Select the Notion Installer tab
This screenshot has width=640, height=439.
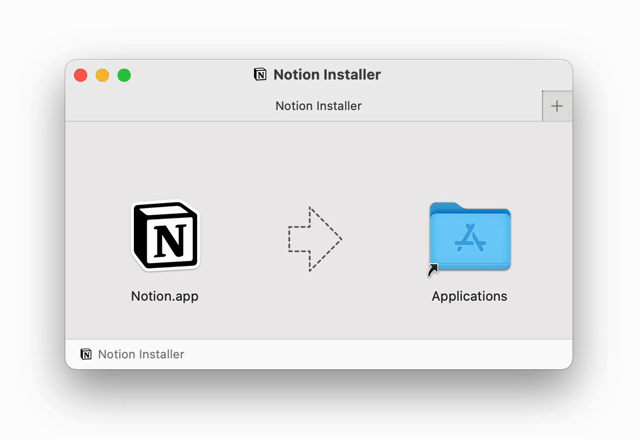(x=304, y=106)
